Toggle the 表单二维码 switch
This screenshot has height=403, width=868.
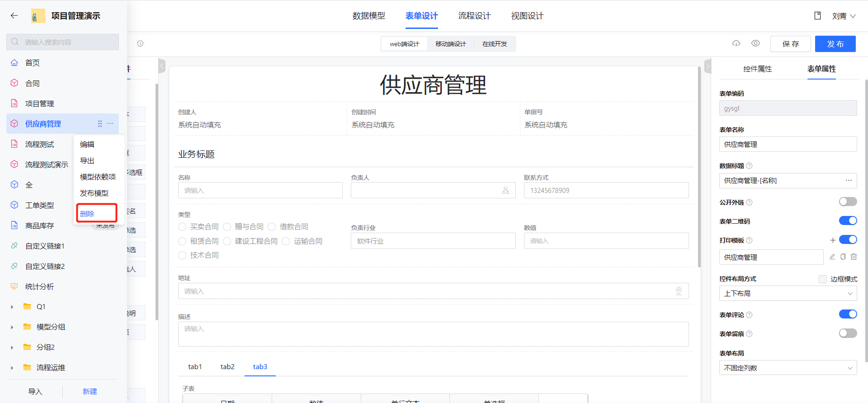click(x=848, y=220)
